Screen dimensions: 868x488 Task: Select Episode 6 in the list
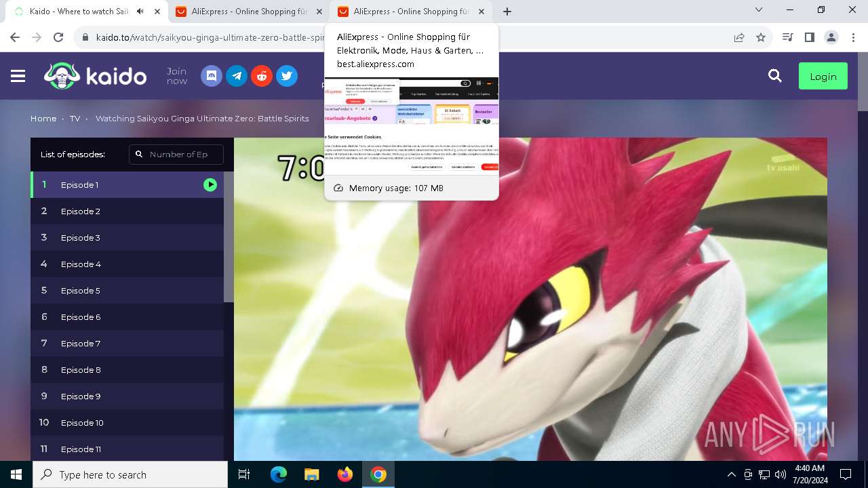coord(127,317)
